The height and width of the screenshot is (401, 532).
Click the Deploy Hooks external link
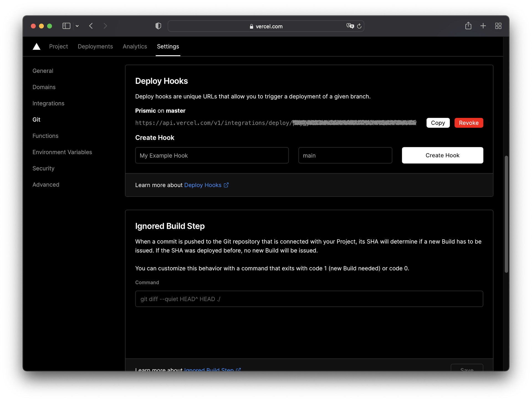tap(206, 185)
